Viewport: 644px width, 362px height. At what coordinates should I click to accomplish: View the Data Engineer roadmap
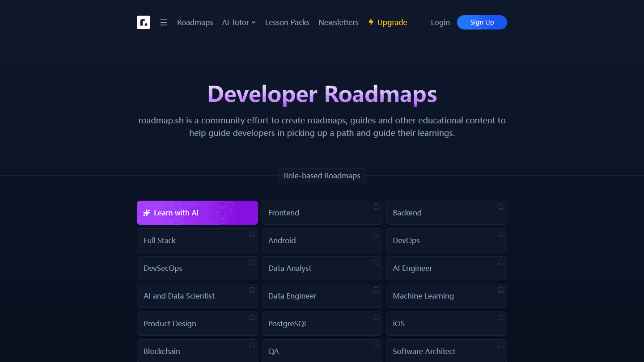[322, 296]
